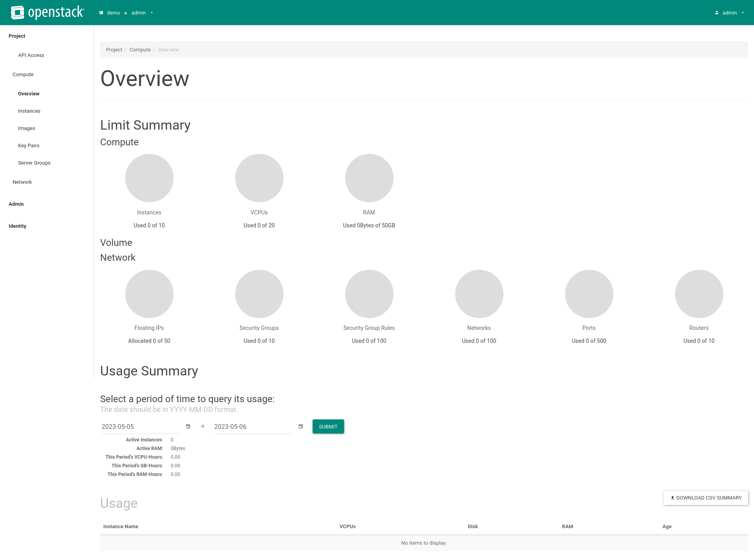Click the user account icon top right
This screenshot has width=754, height=560.
717,12
